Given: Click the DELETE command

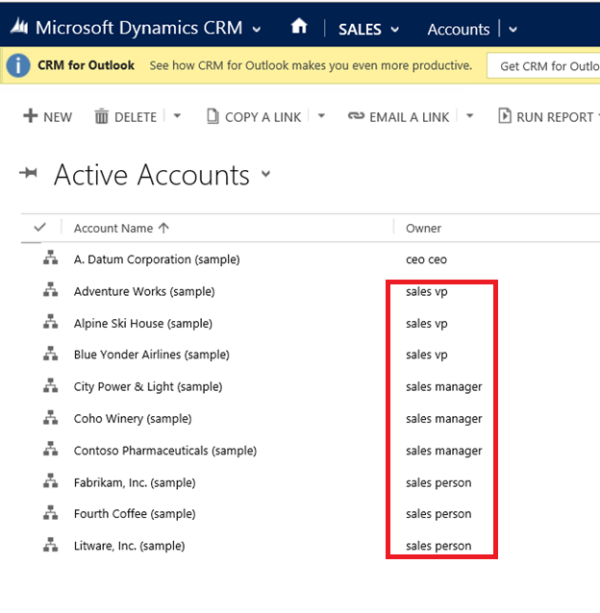Looking at the screenshot, I should (x=126, y=117).
